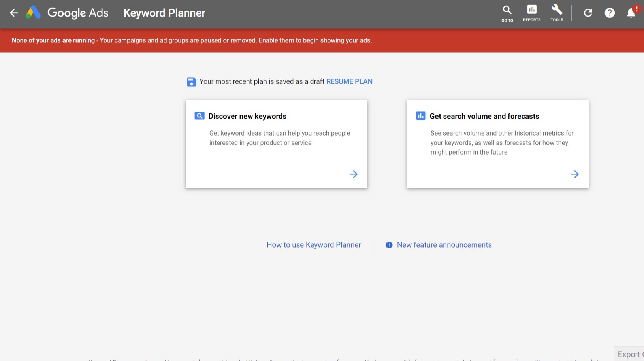The height and width of the screenshot is (361, 644).
Task: Click the 'See search volume' description text
Action: coord(502,143)
